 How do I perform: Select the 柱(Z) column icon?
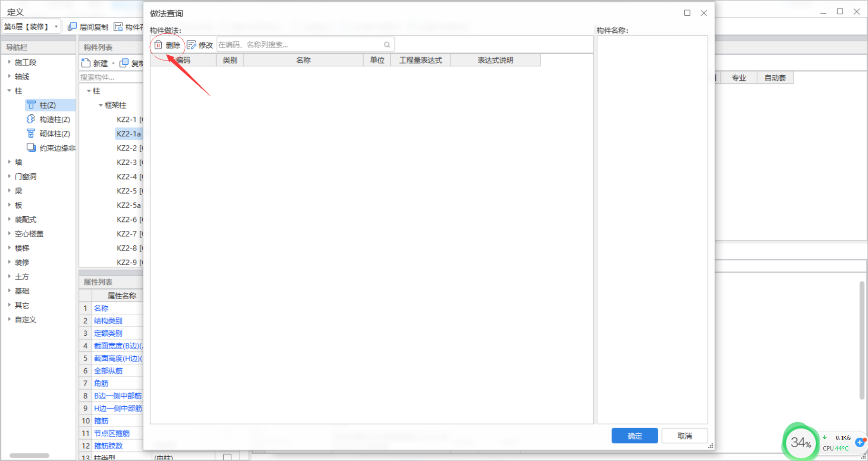tap(31, 105)
